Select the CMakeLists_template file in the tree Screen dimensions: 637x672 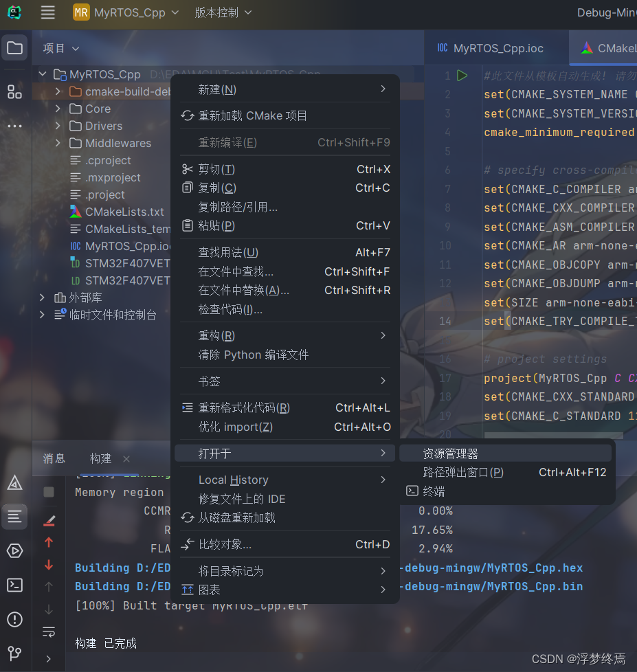point(120,229)
